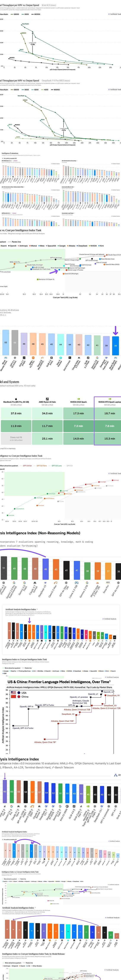Viewport: 121px width, 980px height.
Task: Click the AMD logo above the AMD Ryzen AI Halo column
Action: 47,399
